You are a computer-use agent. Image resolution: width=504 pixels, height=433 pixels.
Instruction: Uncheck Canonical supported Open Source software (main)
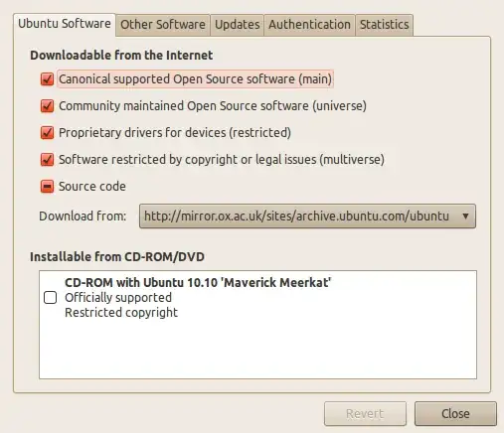[47, 79]
